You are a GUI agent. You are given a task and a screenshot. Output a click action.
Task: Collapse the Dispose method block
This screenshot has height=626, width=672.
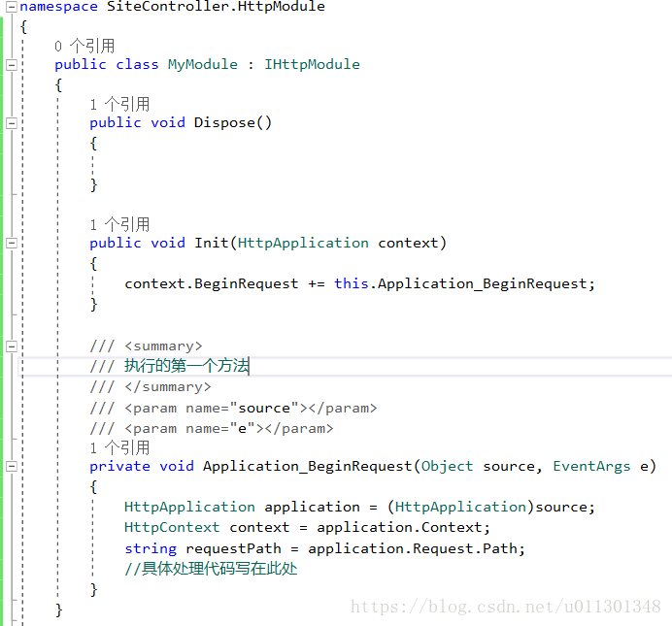[12, 123]
